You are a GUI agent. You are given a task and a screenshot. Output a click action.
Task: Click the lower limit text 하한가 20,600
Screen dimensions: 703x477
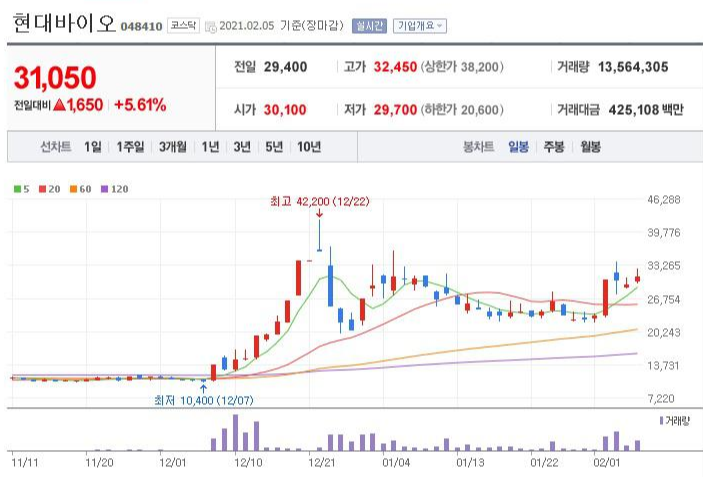[462, 110]
